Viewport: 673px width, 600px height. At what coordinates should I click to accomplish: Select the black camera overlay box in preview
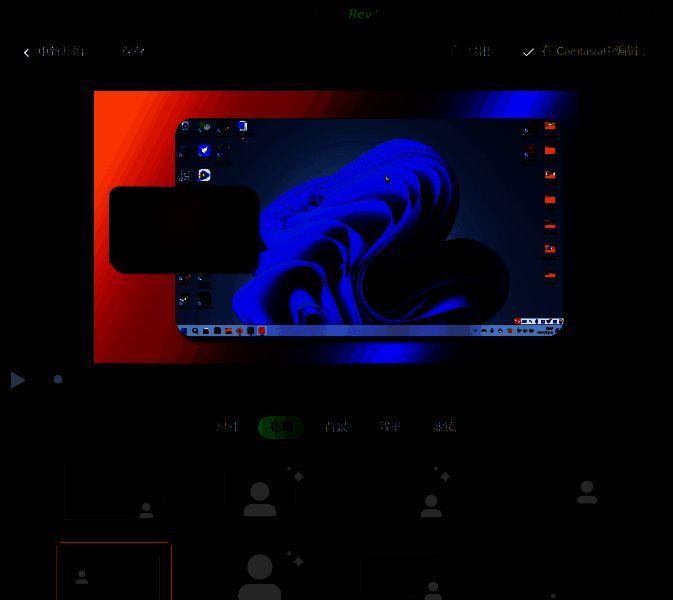point(184,229)
